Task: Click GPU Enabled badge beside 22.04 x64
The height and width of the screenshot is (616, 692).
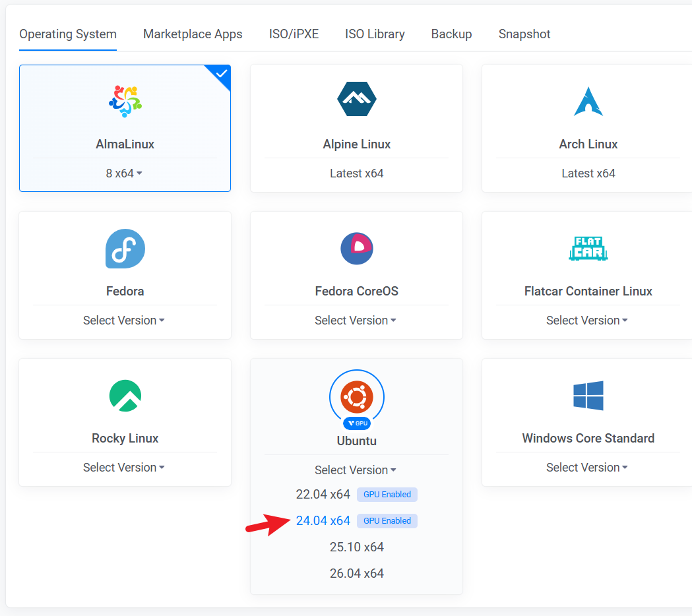Action: (387, 494)
